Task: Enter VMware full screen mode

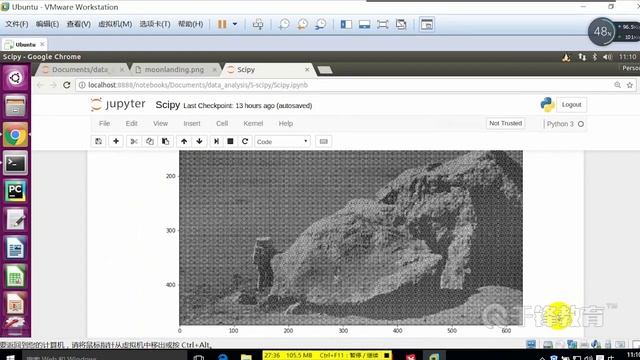Action: point(382,24)
